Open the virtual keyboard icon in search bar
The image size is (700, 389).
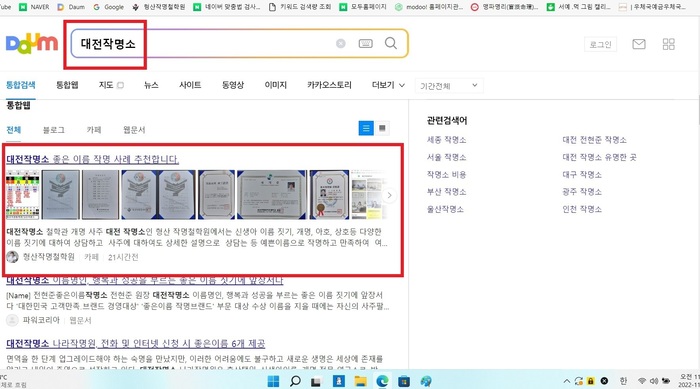366,43
